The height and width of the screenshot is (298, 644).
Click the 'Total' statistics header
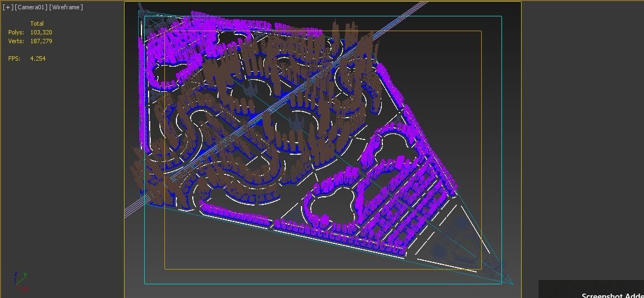point(37,24)
